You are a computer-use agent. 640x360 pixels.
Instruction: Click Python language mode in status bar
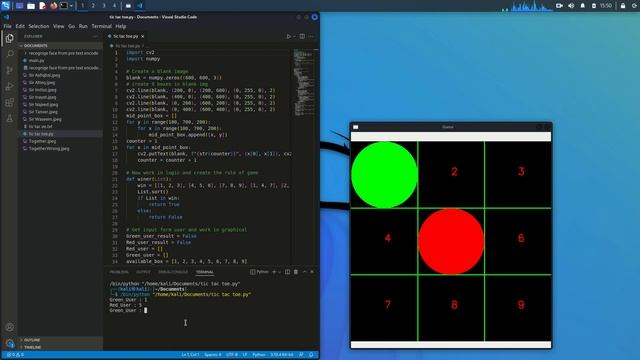point(259,355)
